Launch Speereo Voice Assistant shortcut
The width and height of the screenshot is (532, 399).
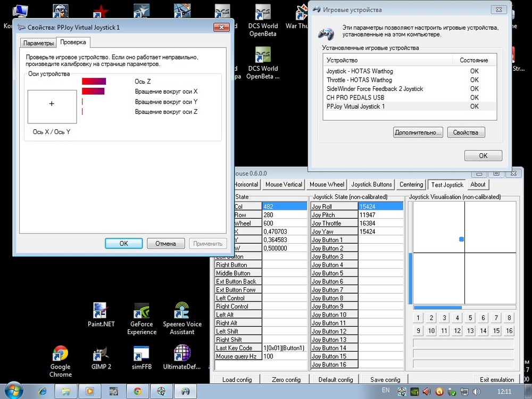[182, 319]
